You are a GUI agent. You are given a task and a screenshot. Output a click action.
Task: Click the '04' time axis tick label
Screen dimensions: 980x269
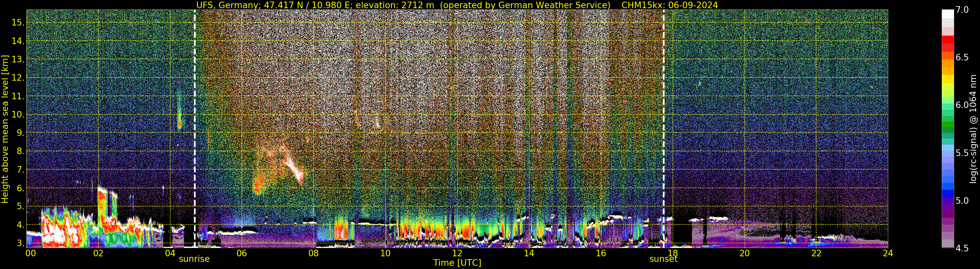coord(170,253)
